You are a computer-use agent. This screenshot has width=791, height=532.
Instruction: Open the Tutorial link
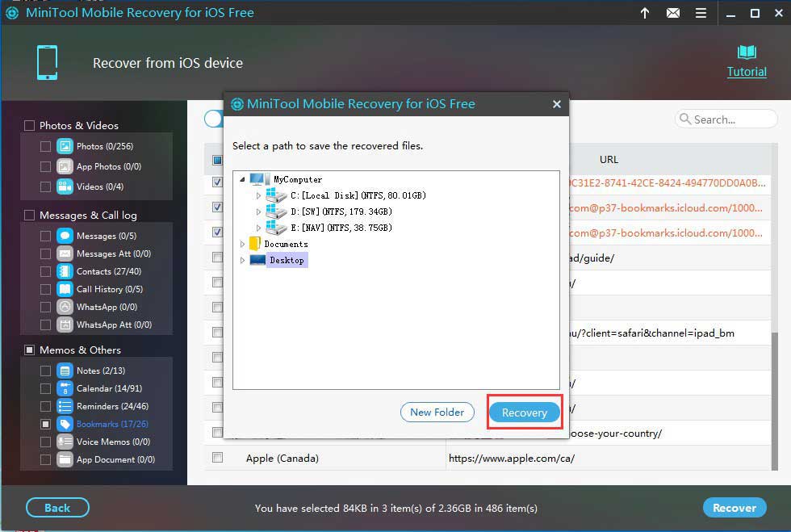(x=747, y=72)
